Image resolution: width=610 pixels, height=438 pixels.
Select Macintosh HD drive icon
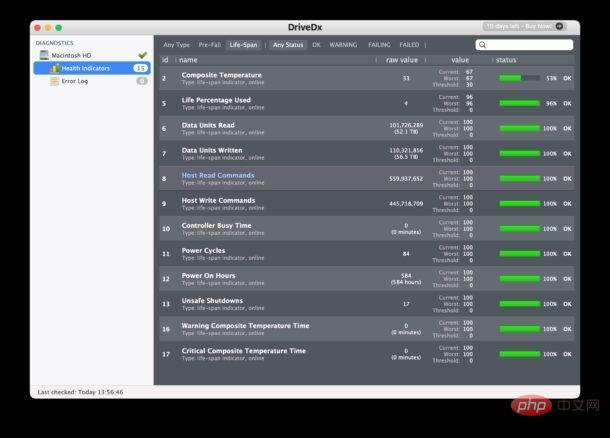(44, 55)
